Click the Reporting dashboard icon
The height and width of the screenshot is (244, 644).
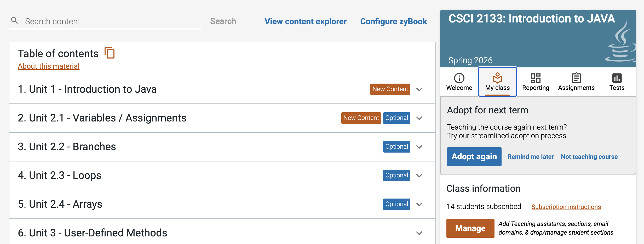(536, 78)
